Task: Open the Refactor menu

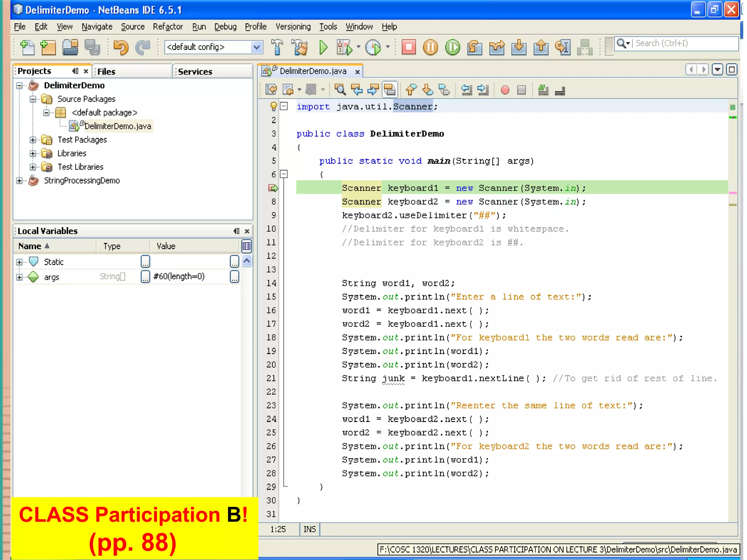Action: point(167,27)
